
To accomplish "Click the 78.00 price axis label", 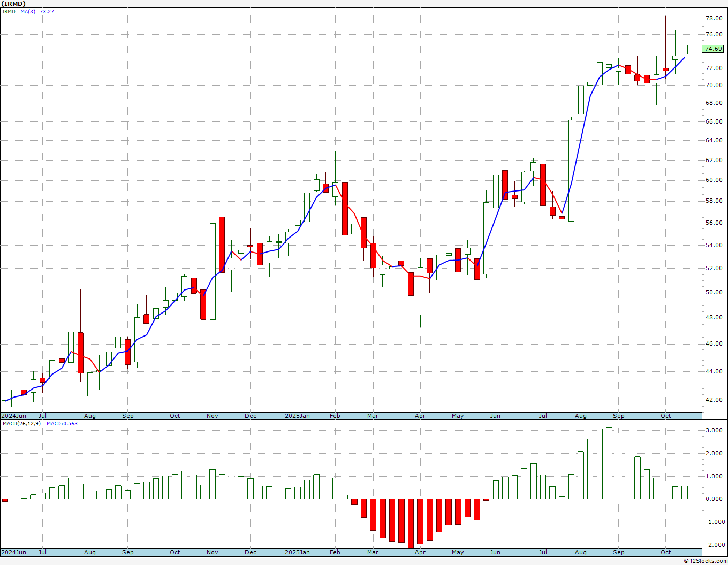I will coord(714,18).
